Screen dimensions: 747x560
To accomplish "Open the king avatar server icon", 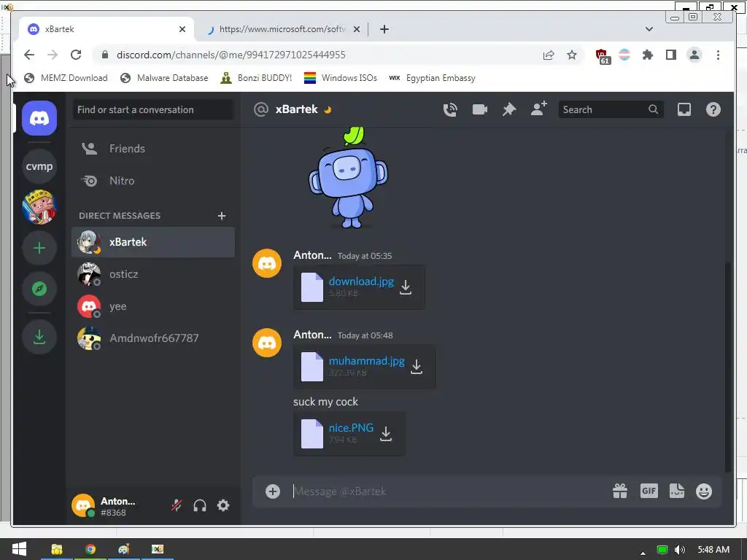I will (x=39, y=207).
